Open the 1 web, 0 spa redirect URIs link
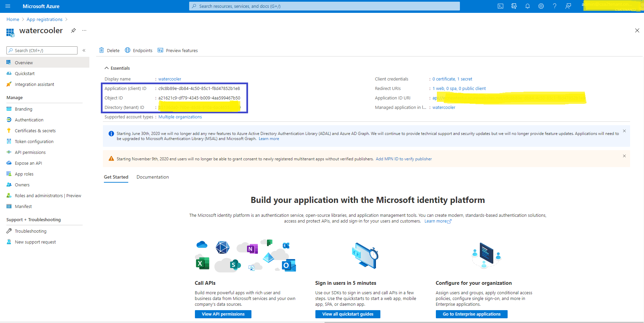This screenshot has width=644, height=323. click(x=459, y=88)
